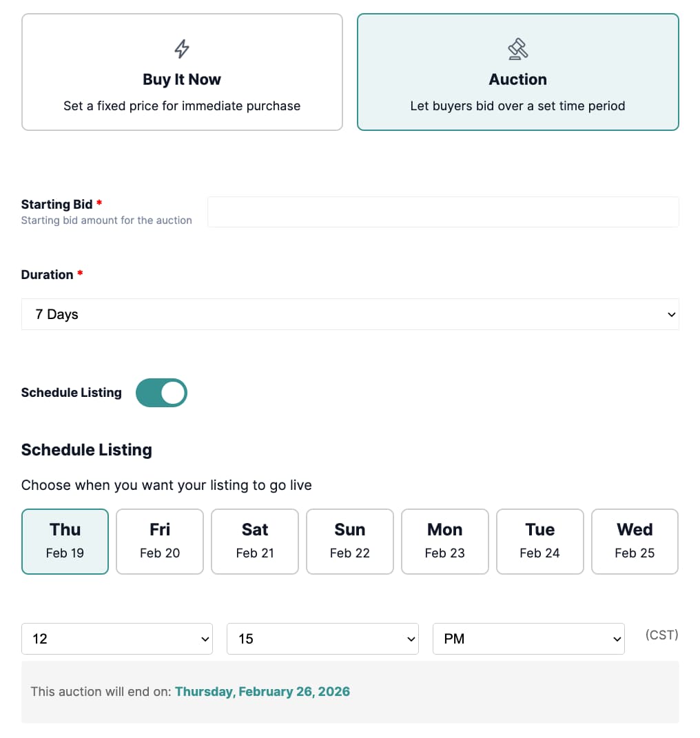Image resolution: width=700 pixels, height=738 pixels.
Task: Select Wed Feb 25 as start date
Action: coord(635,541)
